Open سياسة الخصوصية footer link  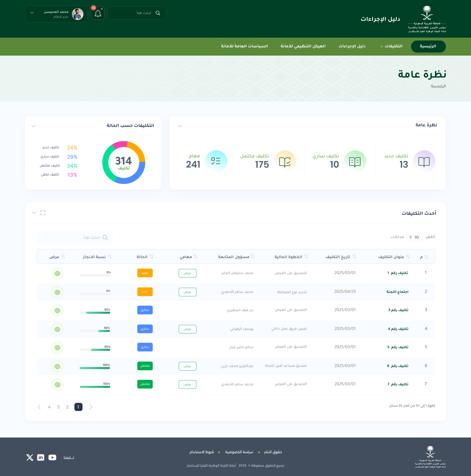(x=239, y=452)
